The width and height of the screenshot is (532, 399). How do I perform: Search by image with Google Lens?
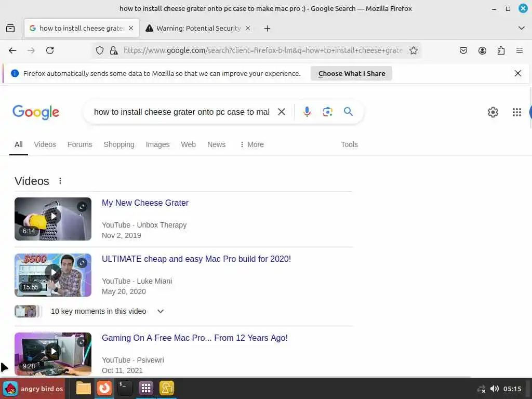[x=327, y=112]
